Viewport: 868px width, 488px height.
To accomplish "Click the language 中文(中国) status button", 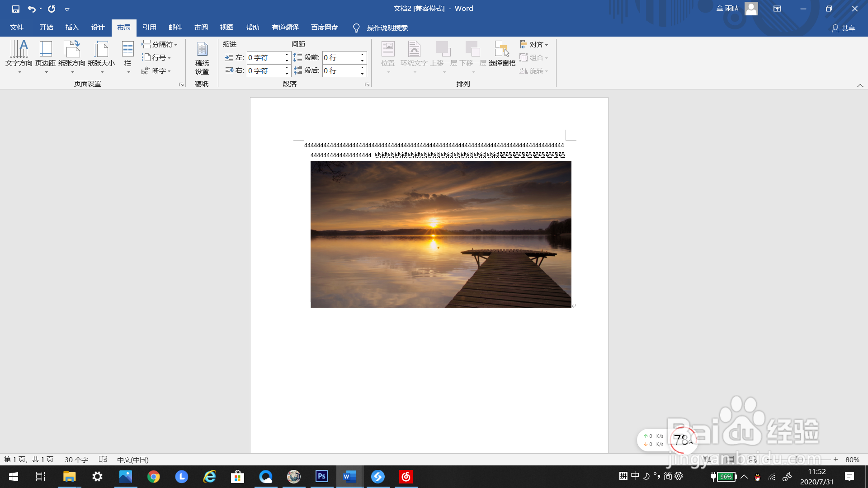I will 132,460.
